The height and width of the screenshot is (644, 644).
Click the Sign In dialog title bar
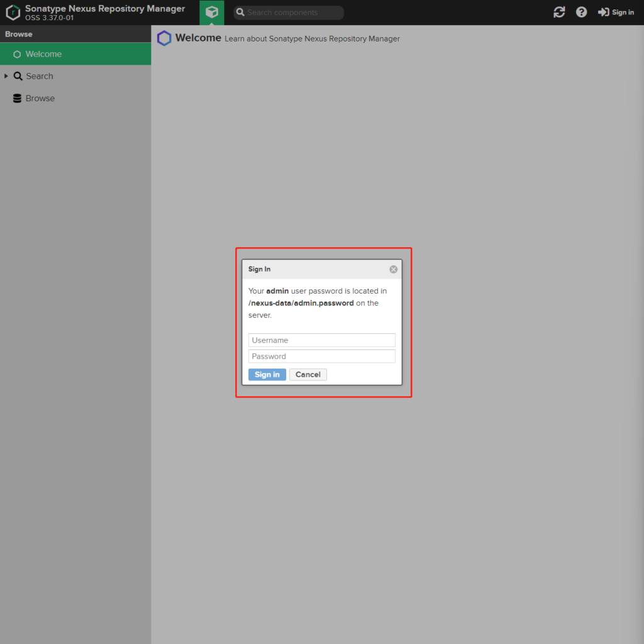(314, 269)
